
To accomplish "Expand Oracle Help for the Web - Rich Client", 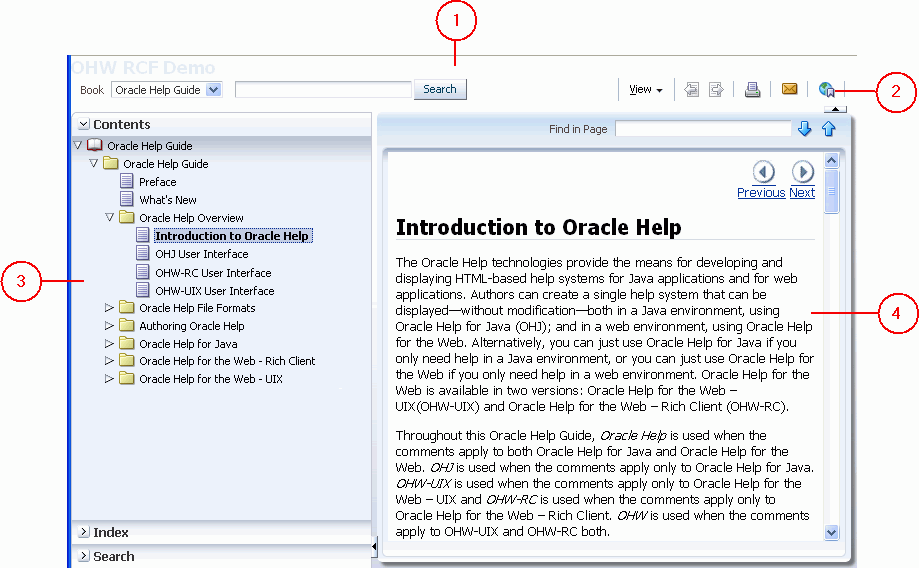I will [x=110, y=360].
